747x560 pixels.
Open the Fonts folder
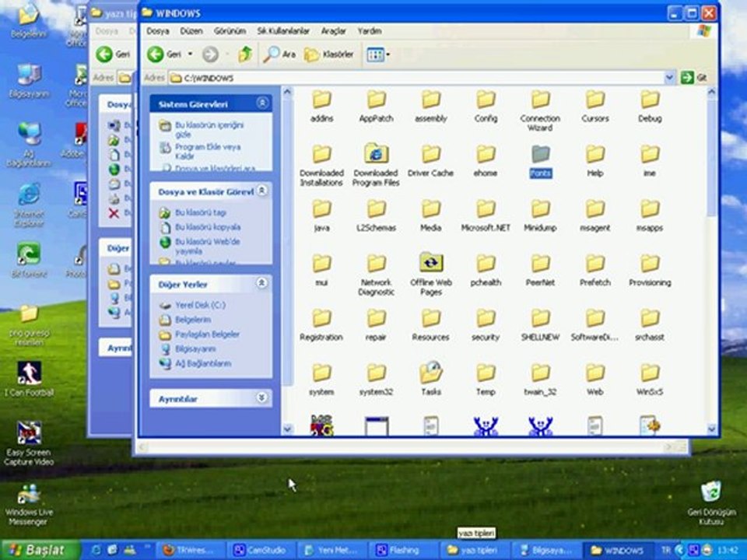coord(540,161)
